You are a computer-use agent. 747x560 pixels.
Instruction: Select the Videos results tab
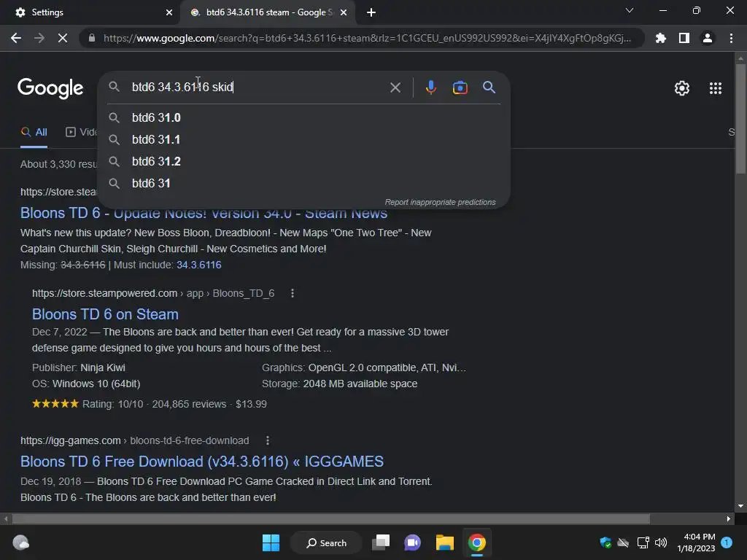point(82,133)
